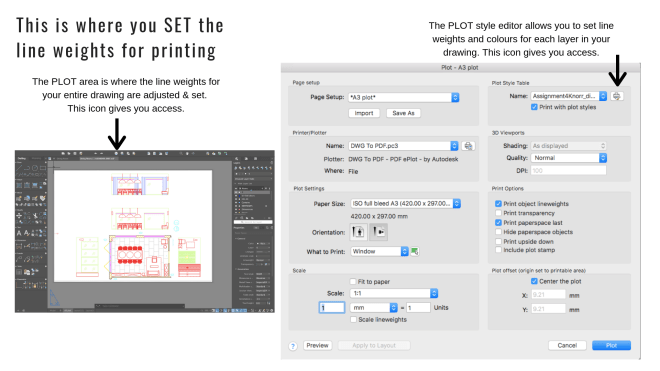Click printer properties icon beside DWG To PDF.pc3

tap(468, 146)
